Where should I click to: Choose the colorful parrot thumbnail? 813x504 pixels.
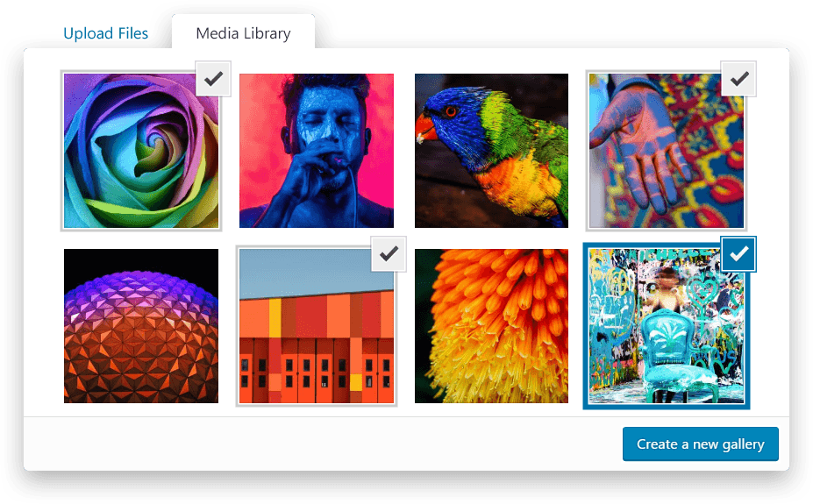click(491, 151)
